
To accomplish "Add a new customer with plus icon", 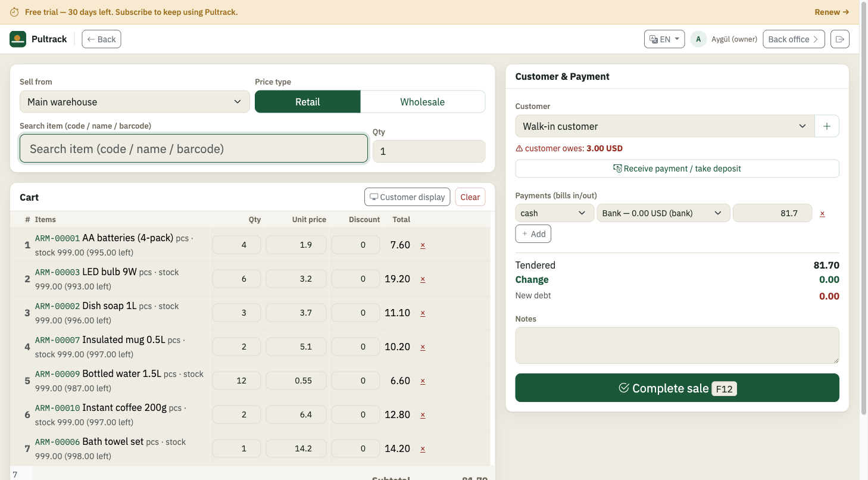I will 827,126.
